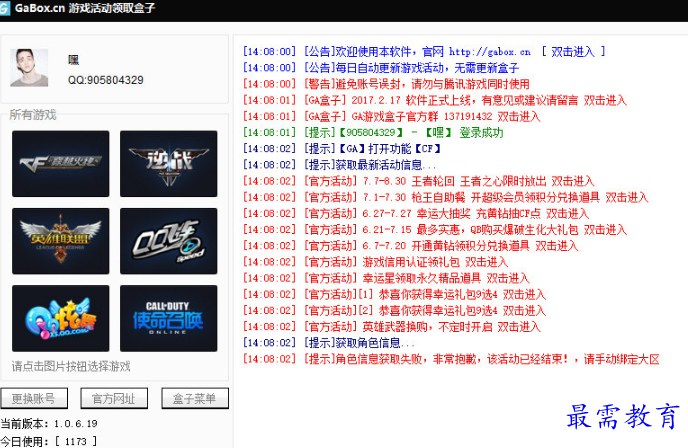
Task: Select activity 6.27-7.27 幸运大抽奖
Action: point(416,214)
